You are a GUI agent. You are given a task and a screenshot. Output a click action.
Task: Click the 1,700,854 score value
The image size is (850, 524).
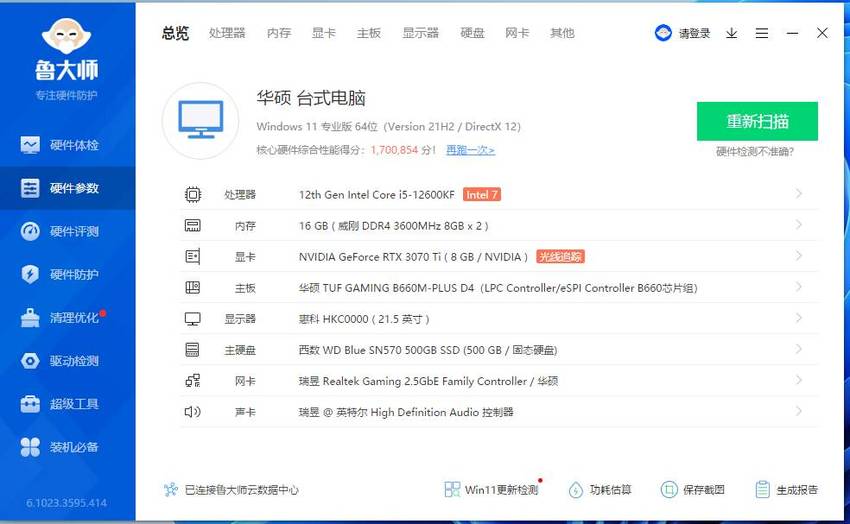pos(394,150)
